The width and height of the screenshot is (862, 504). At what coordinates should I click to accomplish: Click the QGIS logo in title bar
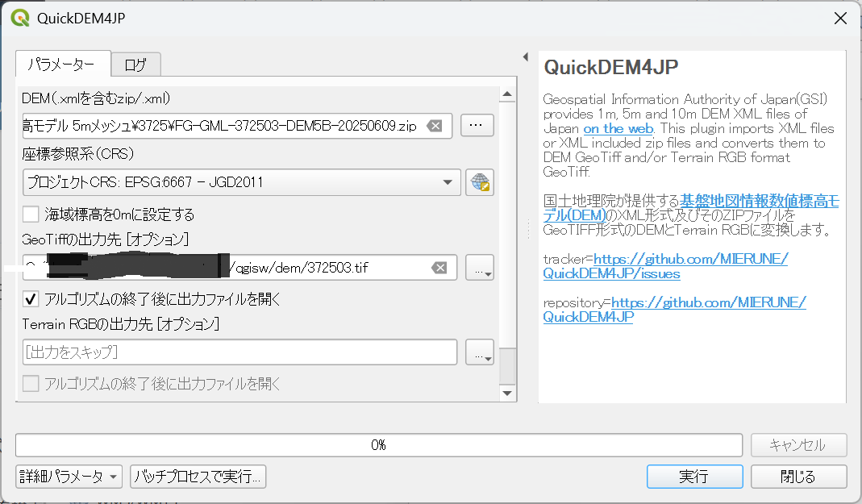click(20, 18)
